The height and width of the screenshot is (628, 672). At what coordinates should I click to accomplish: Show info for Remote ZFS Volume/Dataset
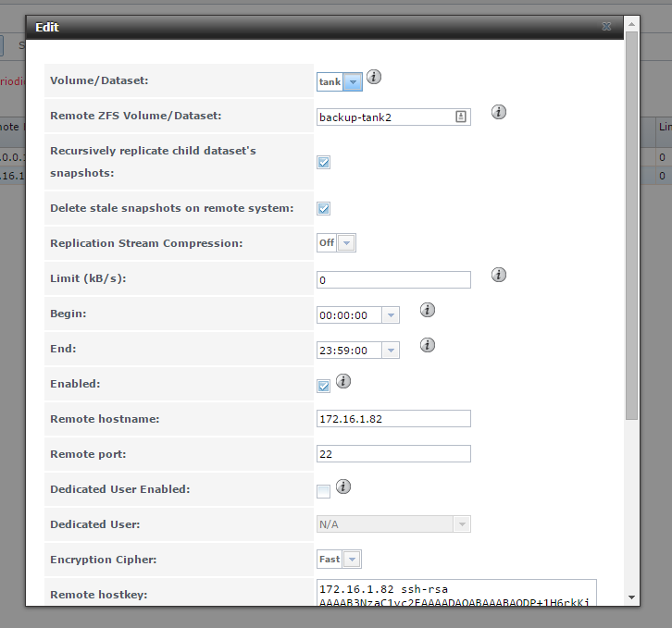(x=498, y=112)
